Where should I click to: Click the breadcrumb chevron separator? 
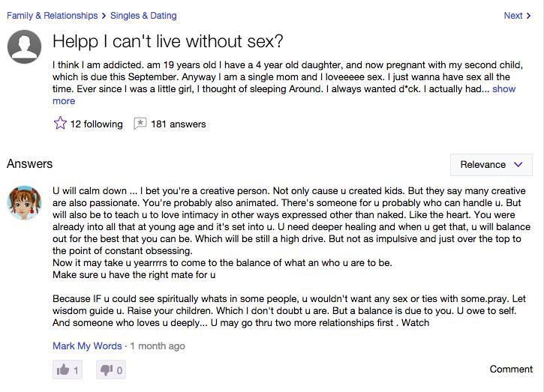[104, 16]
